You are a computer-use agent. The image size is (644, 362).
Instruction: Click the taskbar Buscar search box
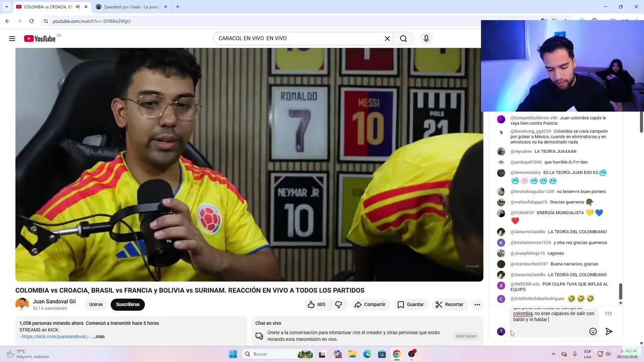278,354
